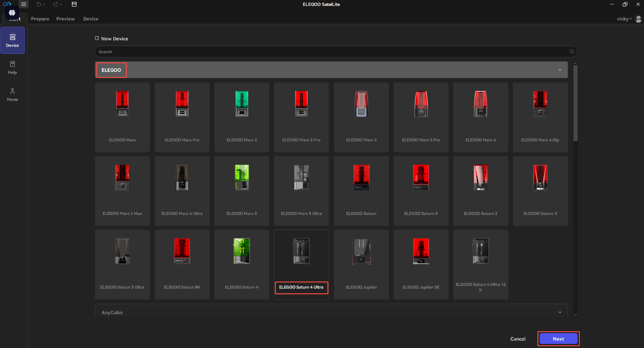Click into the device Search field
The width and height of the screenshot is (644, 348).
(330, 52)
